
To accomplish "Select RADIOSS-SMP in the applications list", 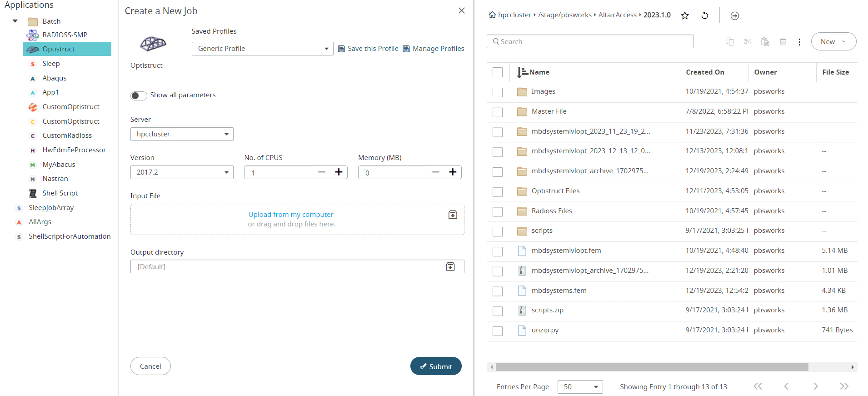I will coord(65,35).
